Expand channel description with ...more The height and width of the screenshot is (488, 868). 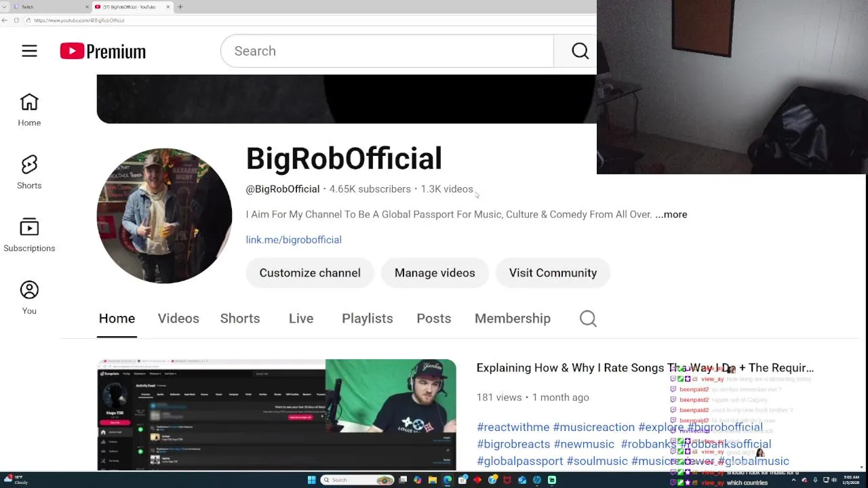(671, 214)
